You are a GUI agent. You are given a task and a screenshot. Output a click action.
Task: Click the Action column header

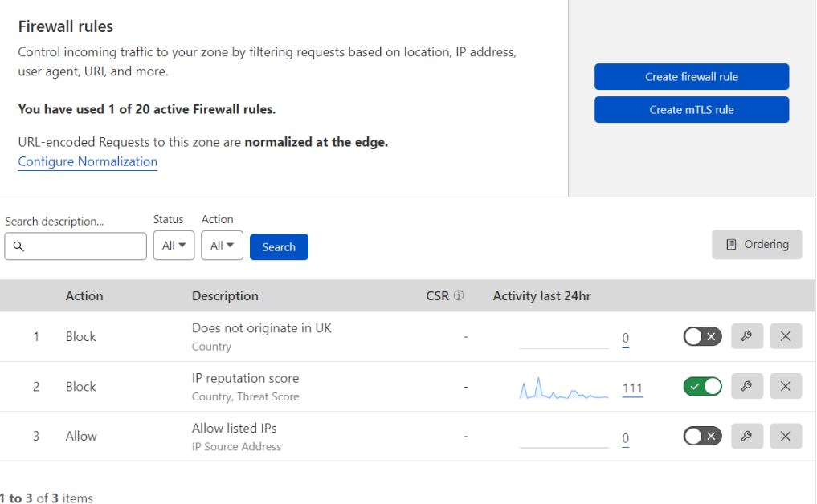tap(84, 295)
